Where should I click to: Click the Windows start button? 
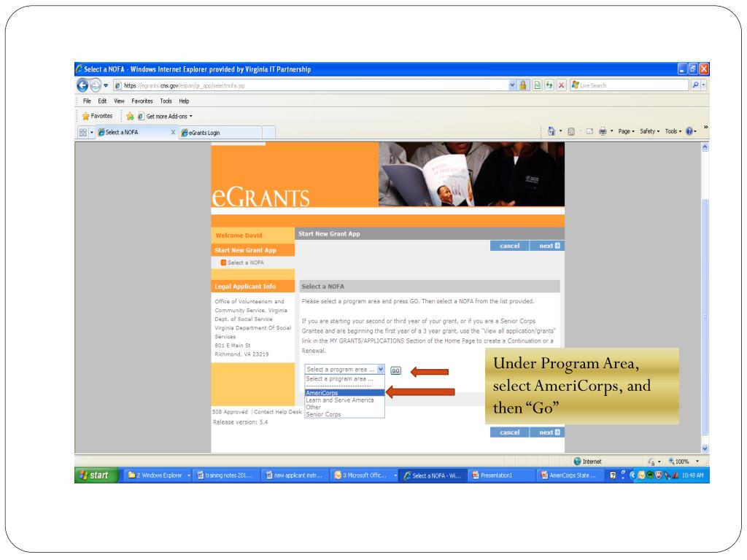(96, 475)
